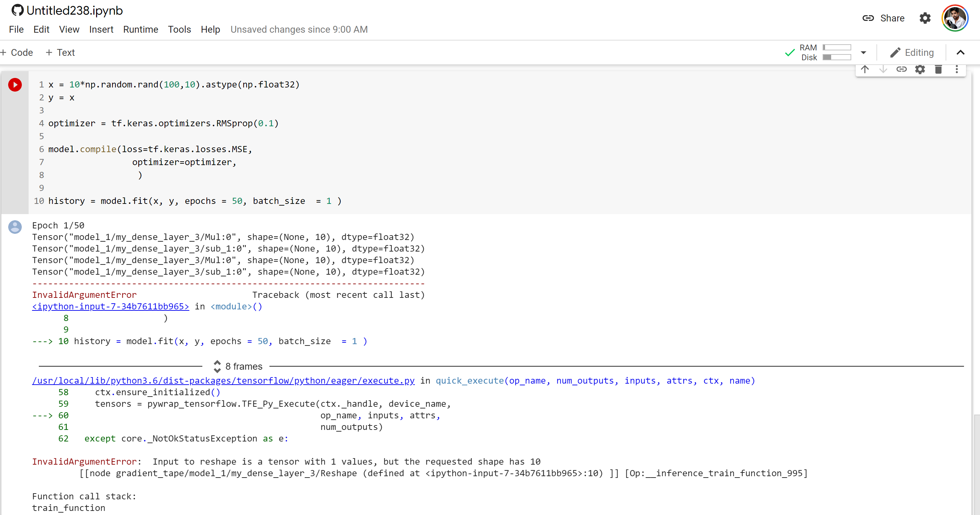Collapse the notebook toolbar section
980x515 pixels.
click(961, 52)
